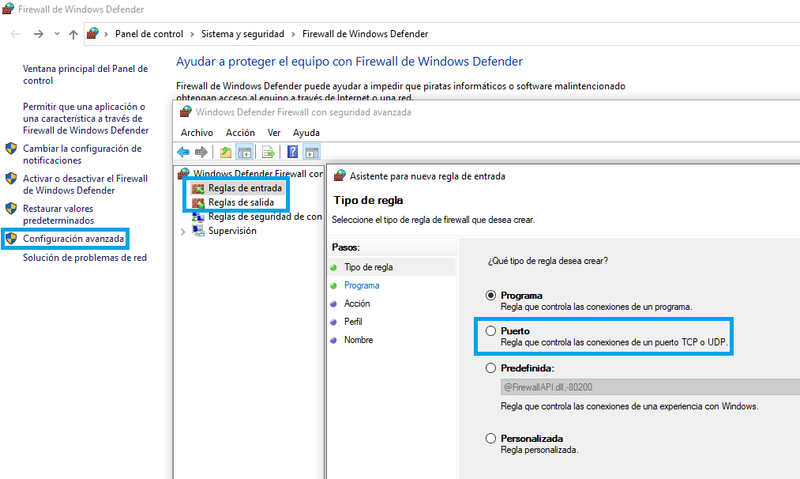Select Reglas de entrada tree item
Screen dimensions: 800x479
(x=245, y=188)
